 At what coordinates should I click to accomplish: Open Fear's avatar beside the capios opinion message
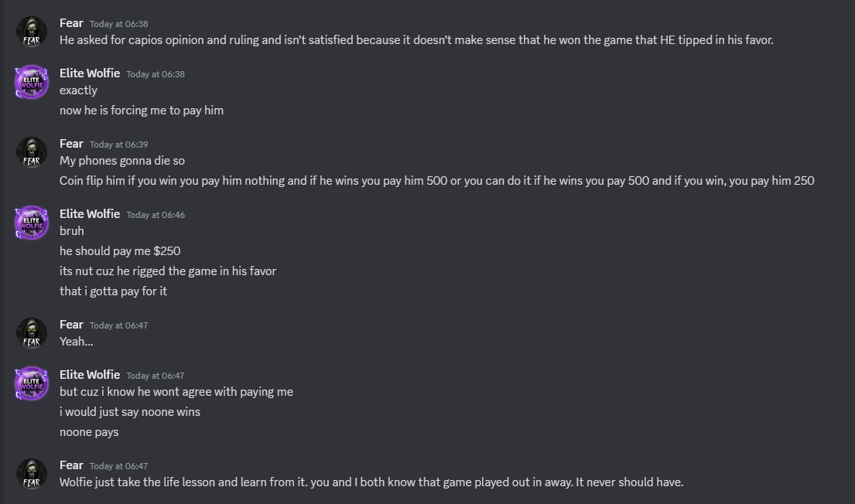[x=32, y=32]
